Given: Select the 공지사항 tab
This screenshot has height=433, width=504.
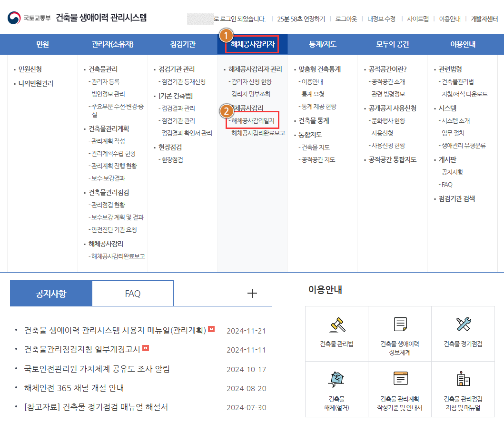Looking at the screenshot, I should point(51,293).
